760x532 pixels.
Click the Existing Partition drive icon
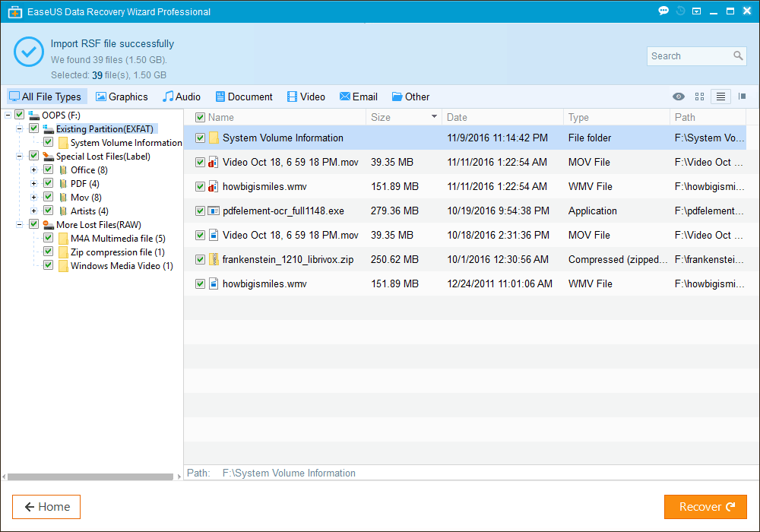click(x=49, y=129)
